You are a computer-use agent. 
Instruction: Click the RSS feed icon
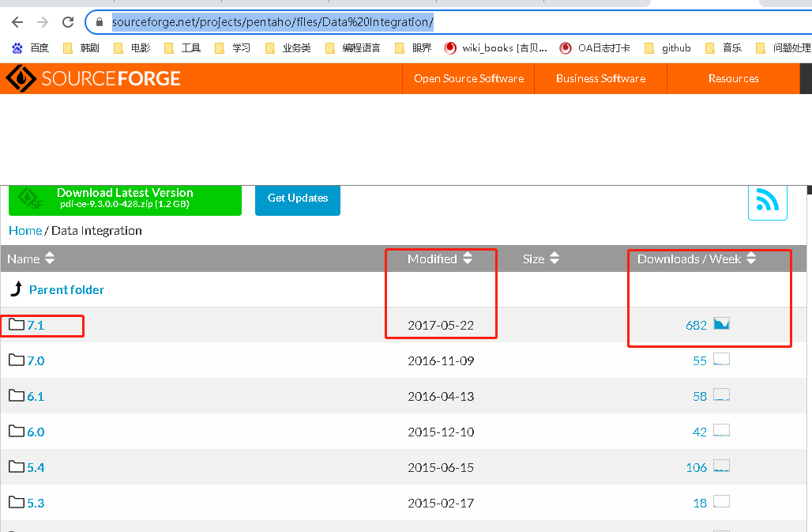(768, 202)
